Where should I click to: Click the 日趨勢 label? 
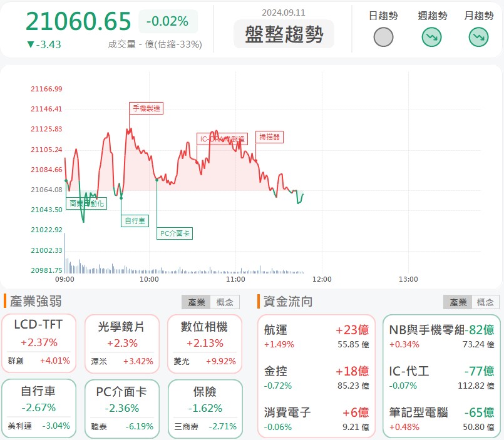pos(383,16)
